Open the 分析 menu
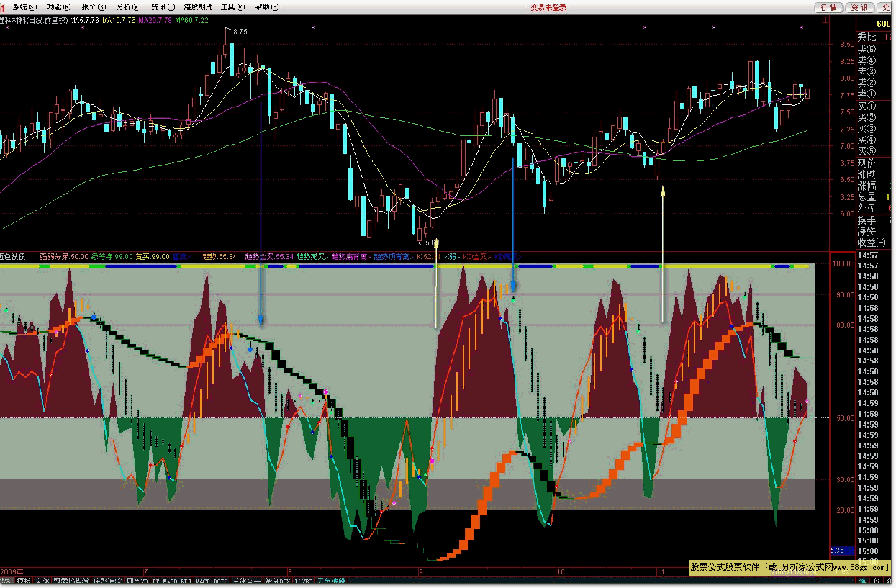Viewport: 896px width, 588px height. (128, 7)
